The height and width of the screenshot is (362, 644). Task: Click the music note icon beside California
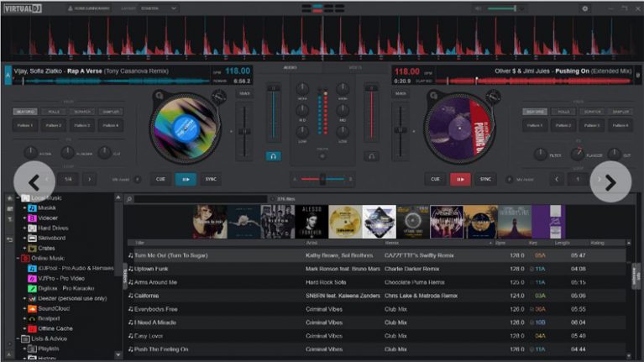131,296
